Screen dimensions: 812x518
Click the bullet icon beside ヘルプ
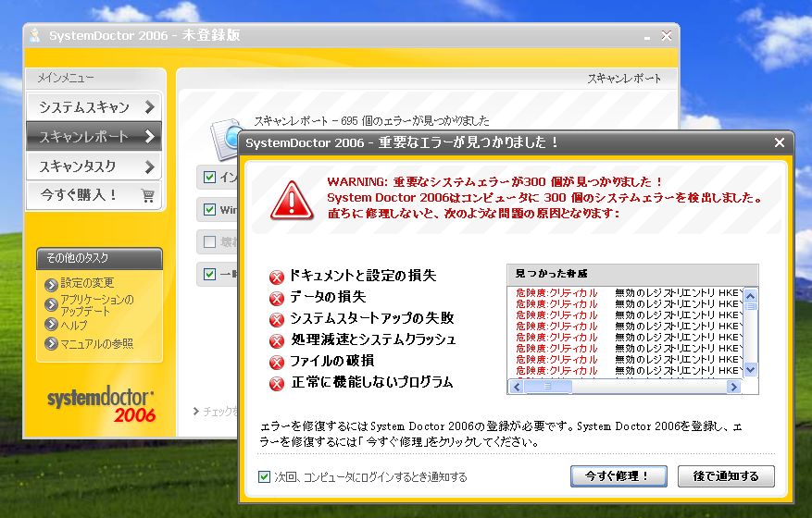(51, 325)
